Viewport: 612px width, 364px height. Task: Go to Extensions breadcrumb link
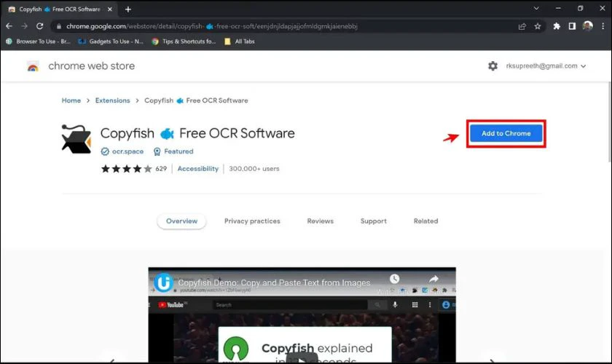point(112,100)
